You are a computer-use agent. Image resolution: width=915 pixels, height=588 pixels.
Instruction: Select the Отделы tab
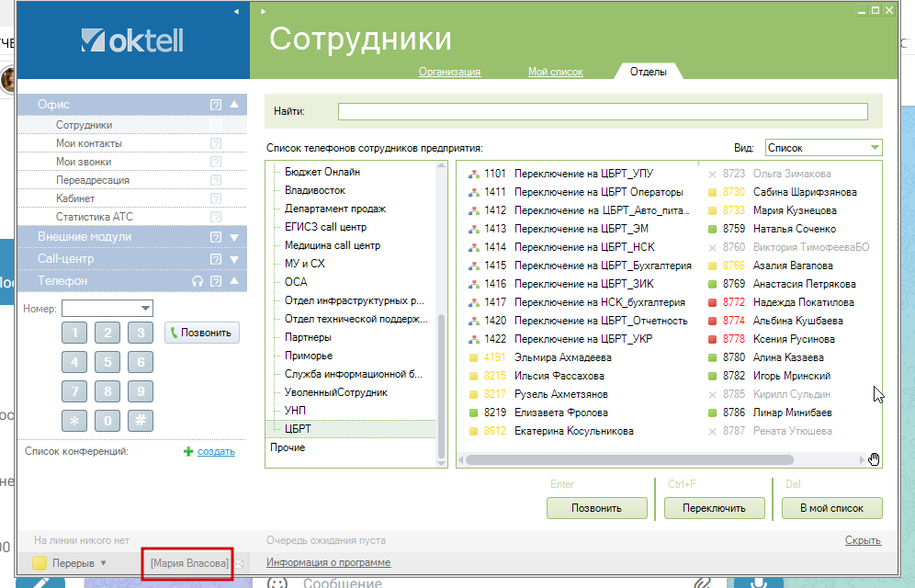(649, 72)
